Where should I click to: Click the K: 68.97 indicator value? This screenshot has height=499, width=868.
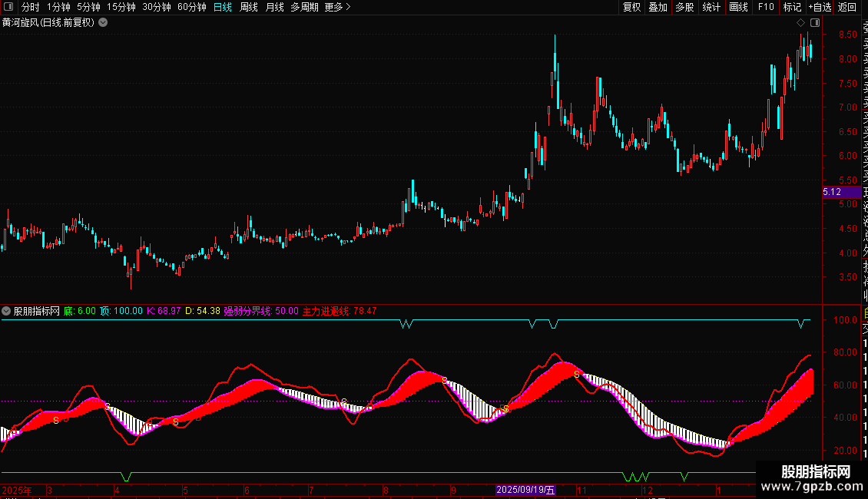coord(164,311)
